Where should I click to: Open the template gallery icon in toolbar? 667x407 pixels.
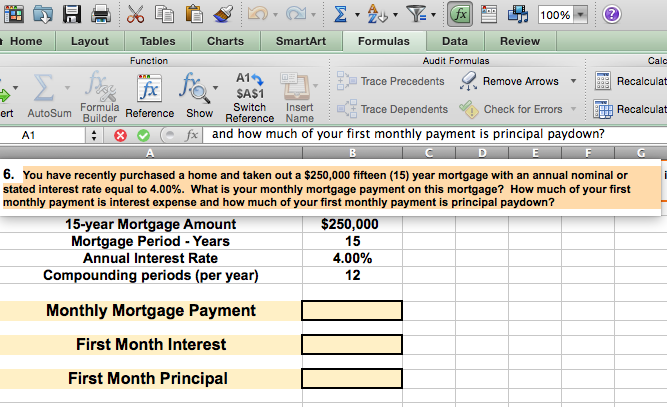pos(14,14)
